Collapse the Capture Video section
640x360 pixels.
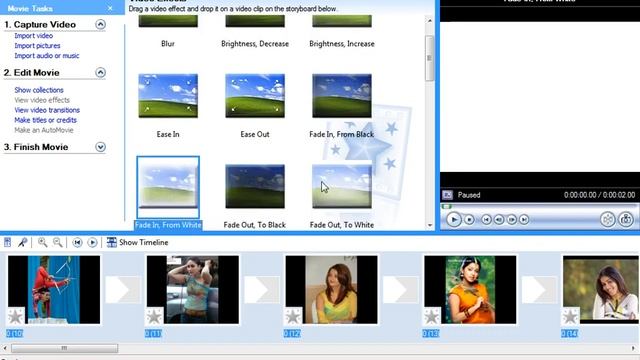(x=100, y=24)
